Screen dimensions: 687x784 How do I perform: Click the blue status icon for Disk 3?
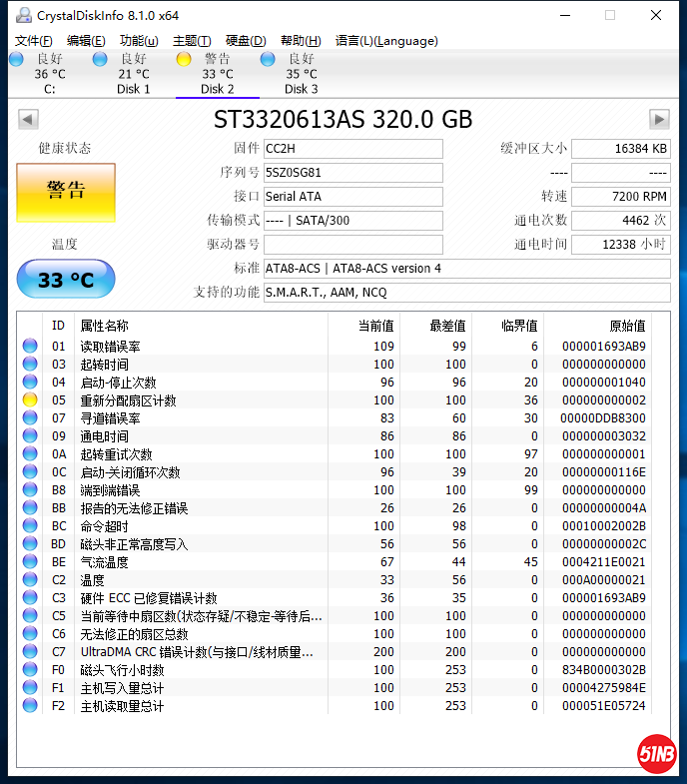point(268,59)
